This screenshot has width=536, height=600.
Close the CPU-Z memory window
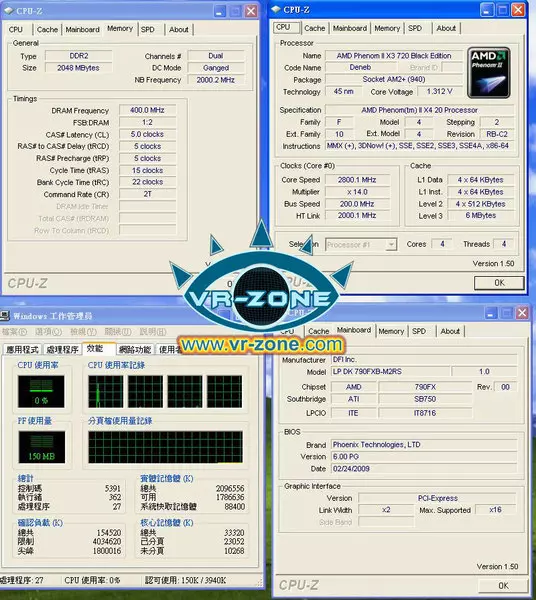tap(251, 11)
